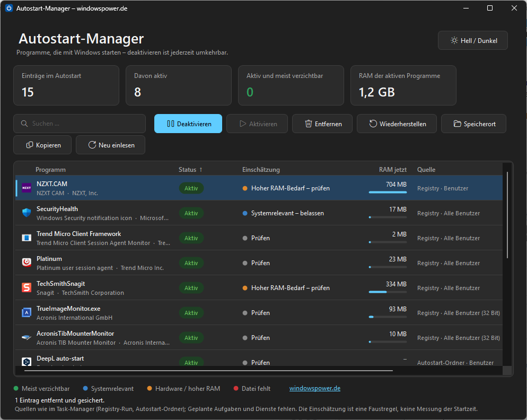Click the TechSmithSnagit 334 MB RAM bar
Image resolution: width=527 pixels, height=420 pixels.
pos(388,292)
